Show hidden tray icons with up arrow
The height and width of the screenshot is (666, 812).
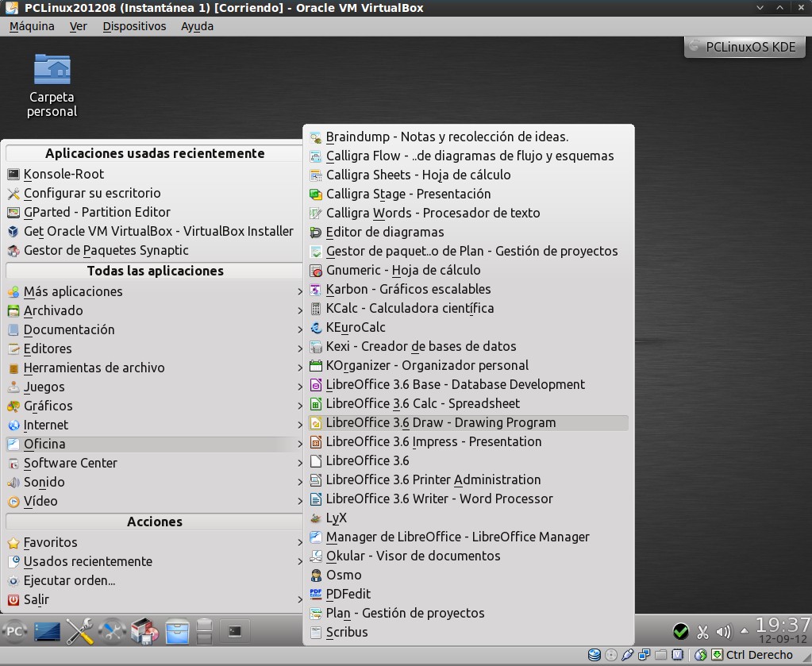click(743, 632)
